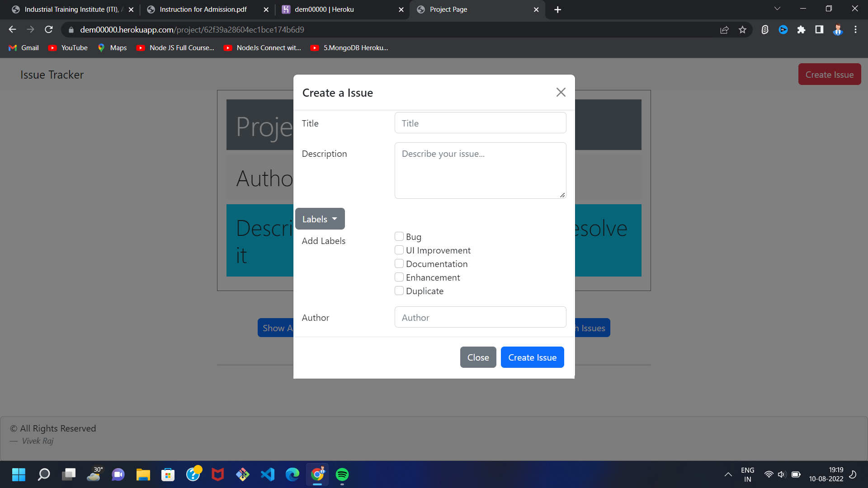
Task: Check the Bug label checkbox
Action: (399, 236)
